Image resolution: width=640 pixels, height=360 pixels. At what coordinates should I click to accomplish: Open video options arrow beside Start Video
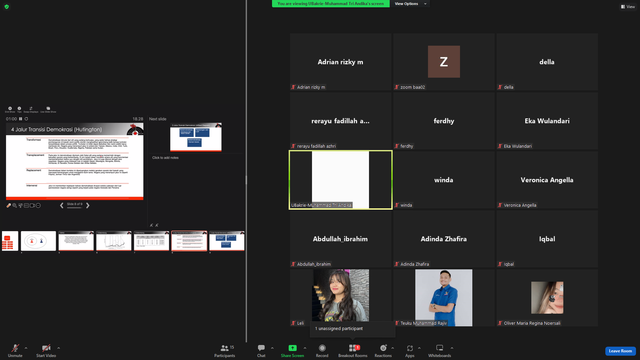pyautogui.click(x=58, y=348)
